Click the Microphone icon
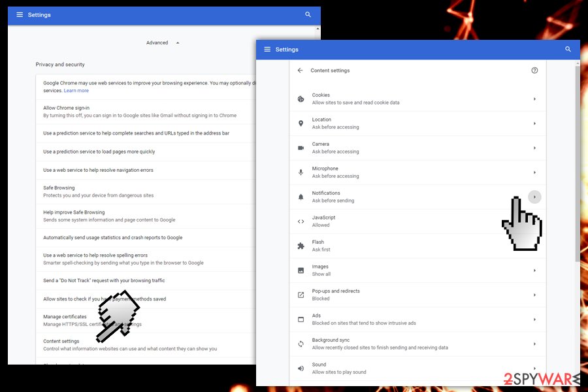The height and width of the screenshot is (392, 588). click(x=301, y=172)
